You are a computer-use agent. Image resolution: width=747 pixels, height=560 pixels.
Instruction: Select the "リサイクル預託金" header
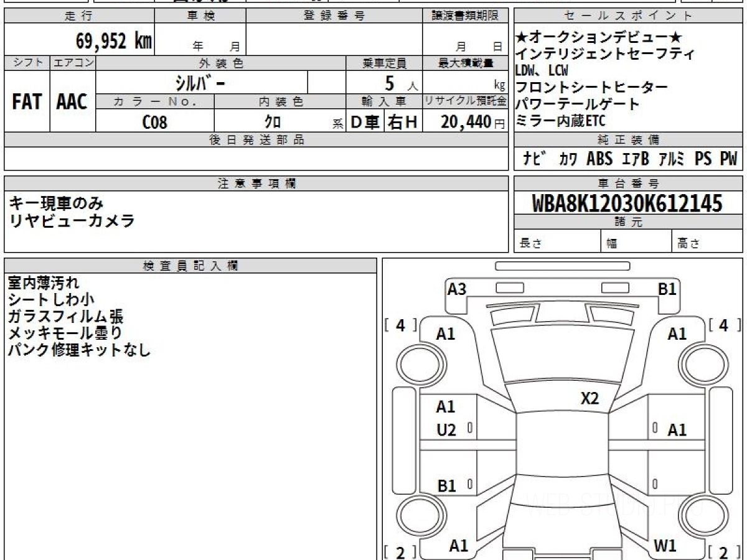click(465, 101)
